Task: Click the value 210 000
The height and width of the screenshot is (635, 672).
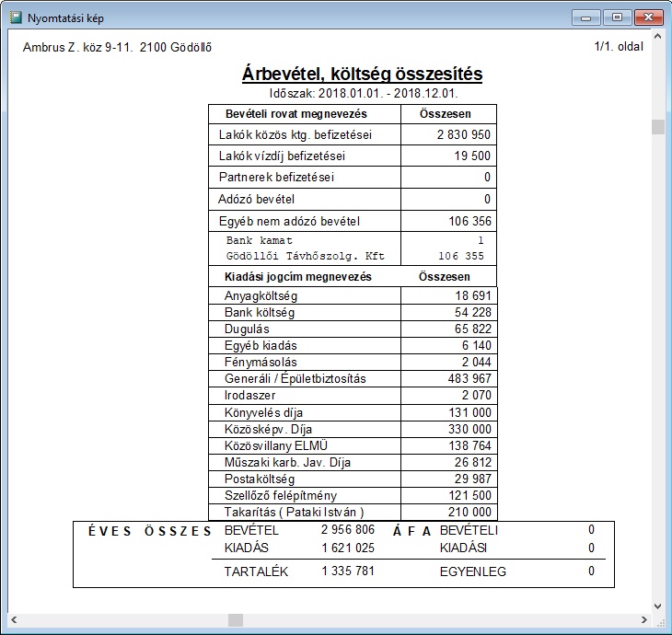Action: coord(469,512)
